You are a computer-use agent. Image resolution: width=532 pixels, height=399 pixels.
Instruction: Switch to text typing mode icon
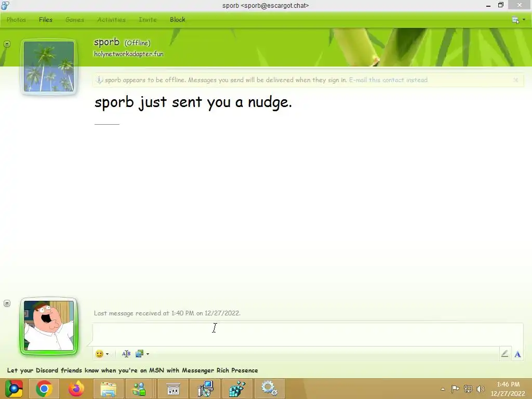(x=517, y=354)
